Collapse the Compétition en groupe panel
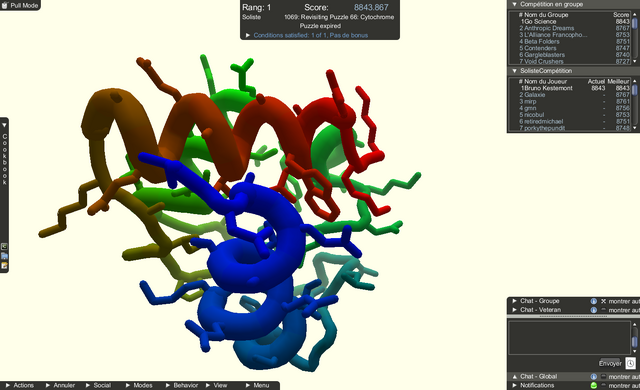This screenshot has height=390, width=640. tap(514, 4)
